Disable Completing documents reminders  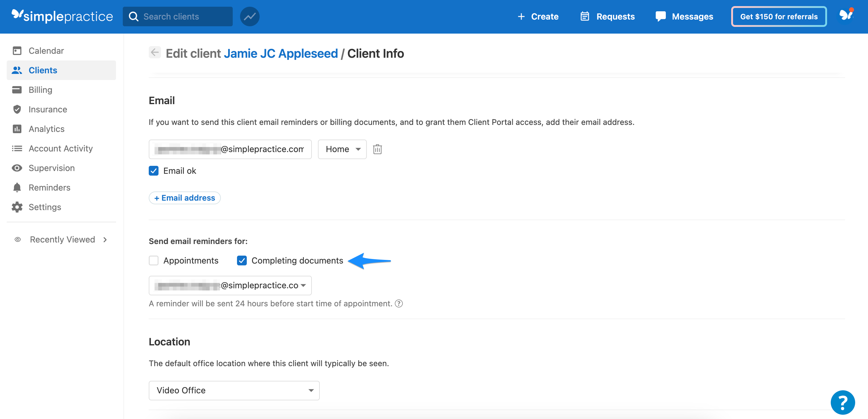242,261
